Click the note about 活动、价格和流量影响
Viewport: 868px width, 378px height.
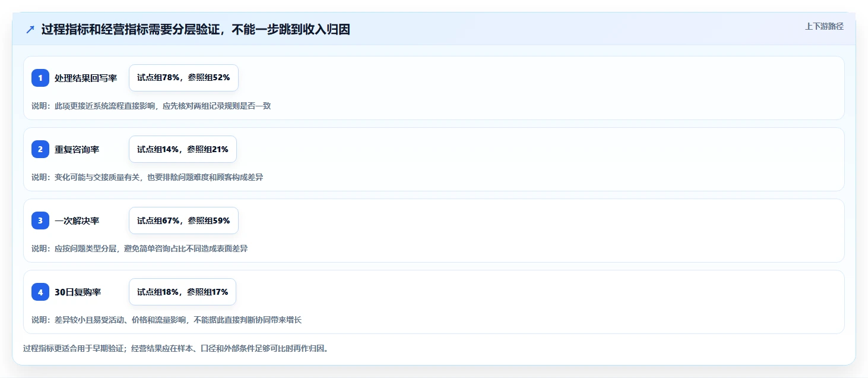[166, 320]
